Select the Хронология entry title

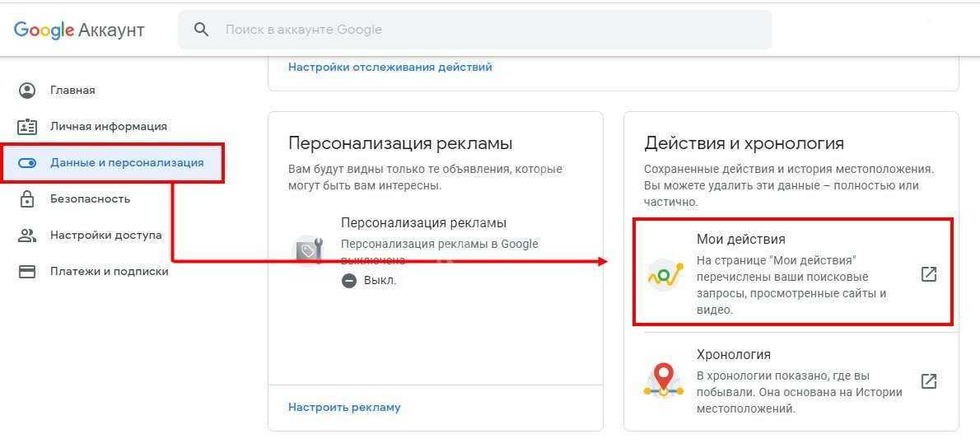click(x=733, y=355)
